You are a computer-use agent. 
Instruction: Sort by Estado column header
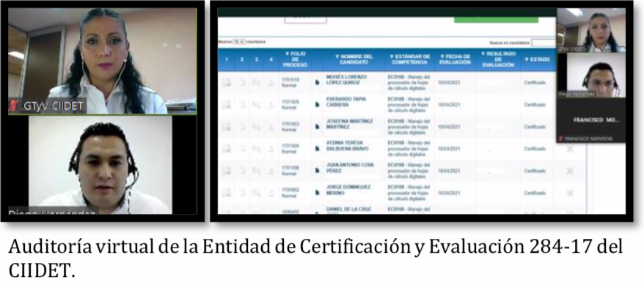pyautogui.click(x=537, y=59)
